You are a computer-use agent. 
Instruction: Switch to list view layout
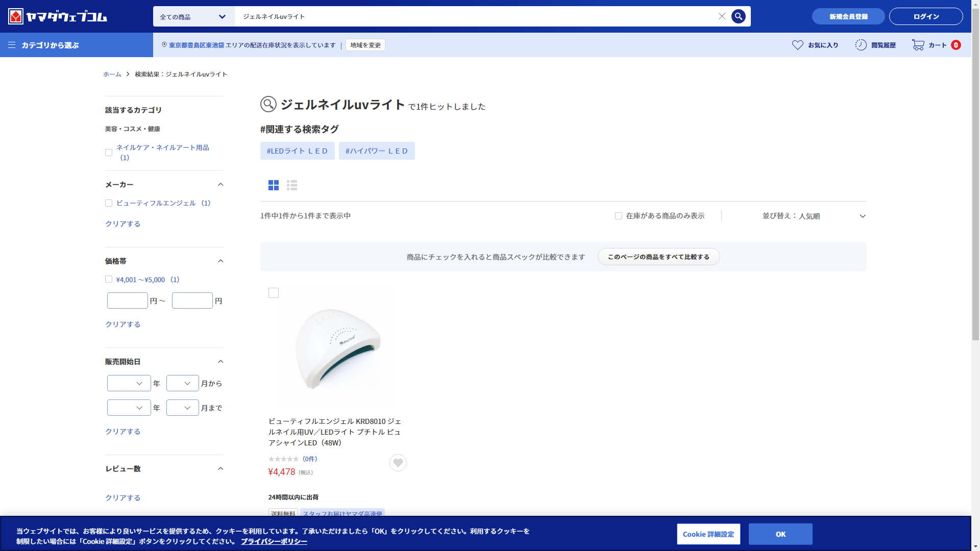click(292, 185)
